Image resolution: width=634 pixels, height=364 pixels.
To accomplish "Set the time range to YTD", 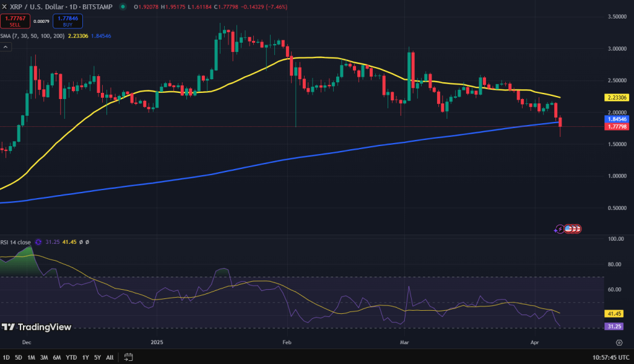I will (71, 358).
